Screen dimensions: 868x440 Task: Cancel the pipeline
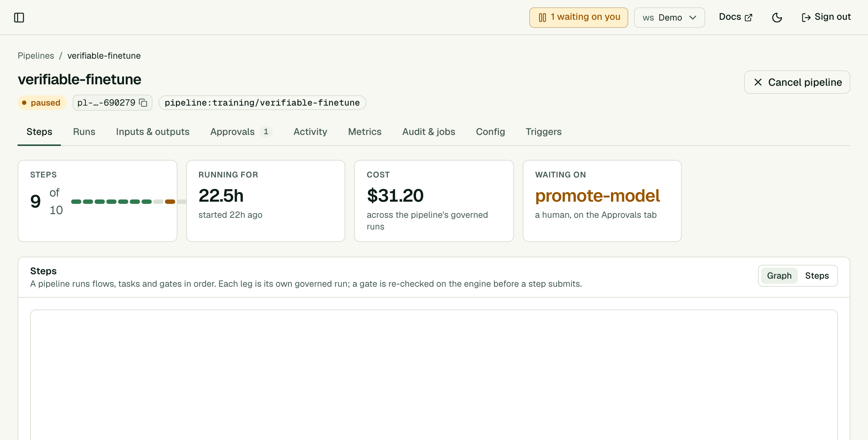(x=797, y=82)
